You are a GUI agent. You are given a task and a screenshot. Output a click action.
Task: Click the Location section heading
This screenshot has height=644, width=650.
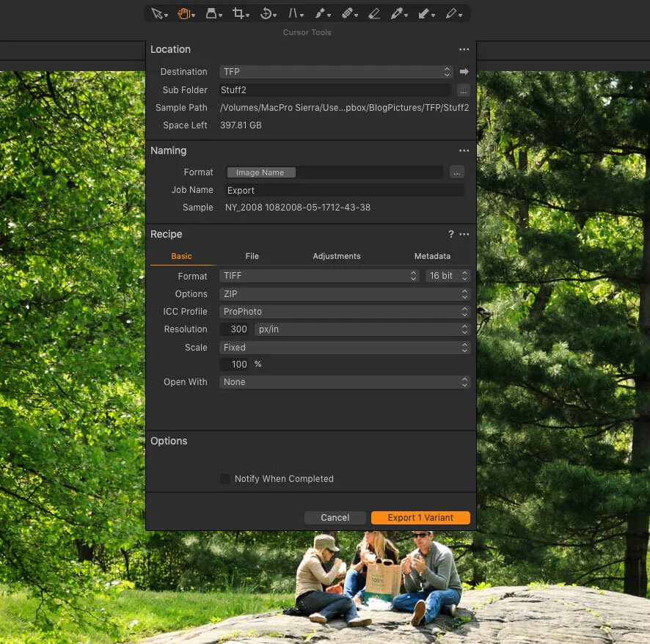[x=170, y=49]
